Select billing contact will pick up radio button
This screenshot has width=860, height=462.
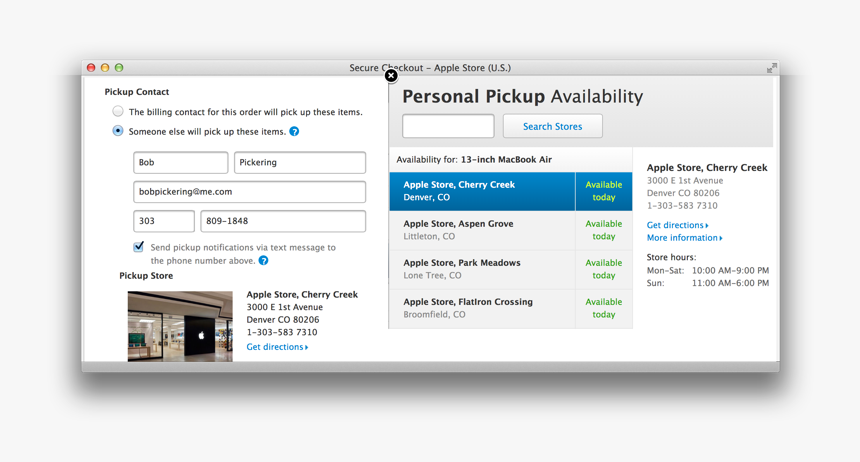[x=118, y=111]
